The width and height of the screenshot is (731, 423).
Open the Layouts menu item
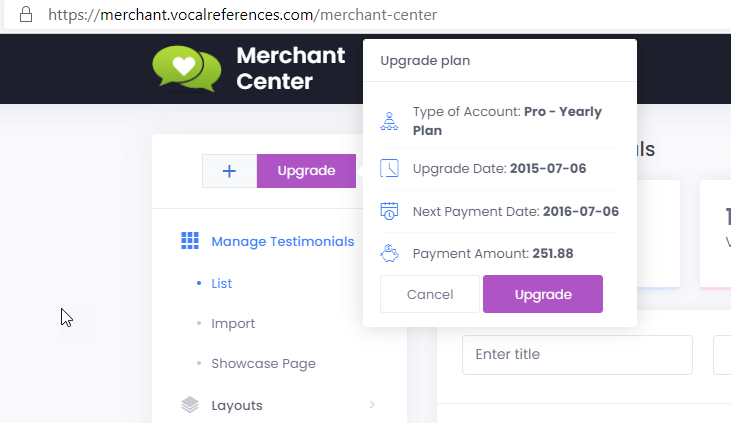pos(237,405)
